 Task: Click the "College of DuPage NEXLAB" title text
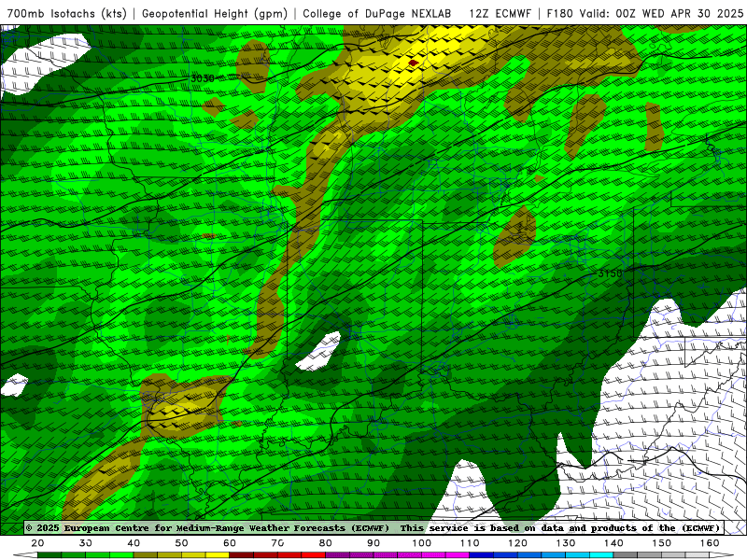point(377,13)
